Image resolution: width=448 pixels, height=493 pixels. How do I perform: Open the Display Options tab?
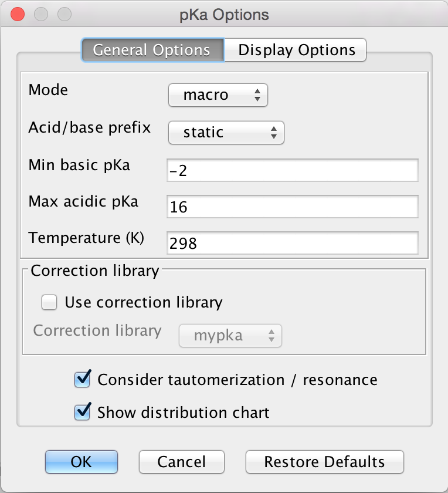point(296,50)
